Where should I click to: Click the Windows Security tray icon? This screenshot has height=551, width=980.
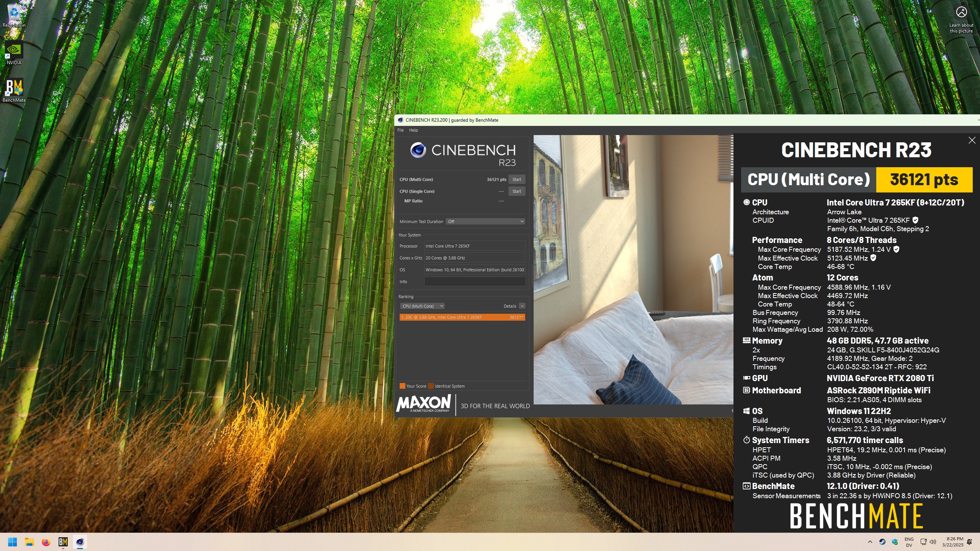point(895,542)
